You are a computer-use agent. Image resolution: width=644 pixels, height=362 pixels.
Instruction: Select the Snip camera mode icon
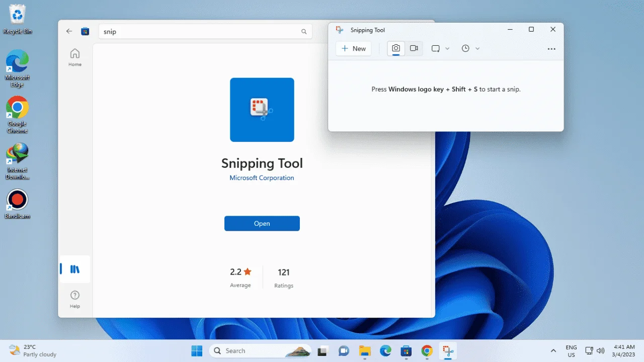pos(396,48)
